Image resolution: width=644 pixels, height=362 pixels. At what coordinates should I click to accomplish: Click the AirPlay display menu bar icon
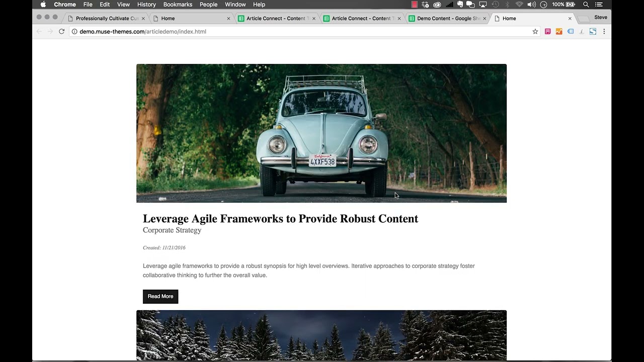tap(483, 5)
